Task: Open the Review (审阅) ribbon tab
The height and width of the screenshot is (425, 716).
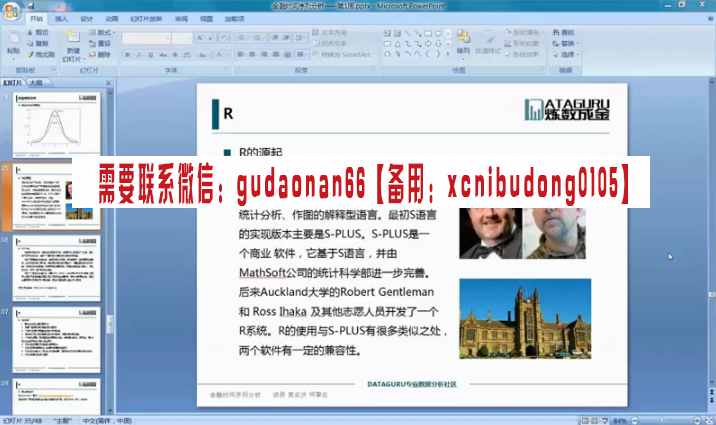Action: tap(181, 19)
